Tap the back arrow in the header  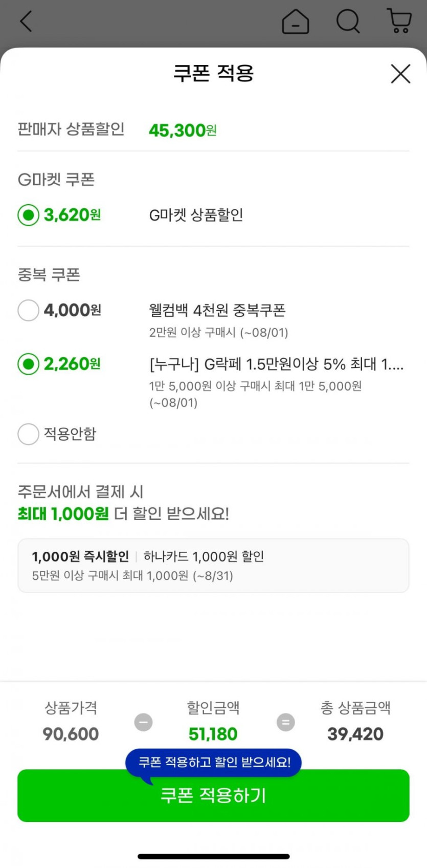pos(26,21)
